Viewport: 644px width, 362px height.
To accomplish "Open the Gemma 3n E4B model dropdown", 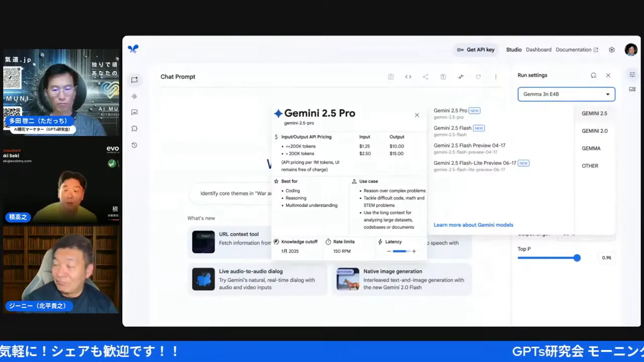I will pyautogui.click(x=567, y=94).
